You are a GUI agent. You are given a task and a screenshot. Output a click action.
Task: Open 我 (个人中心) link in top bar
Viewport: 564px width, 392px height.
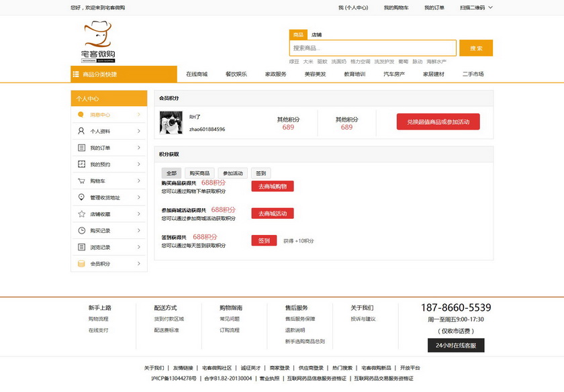point(353,7)
